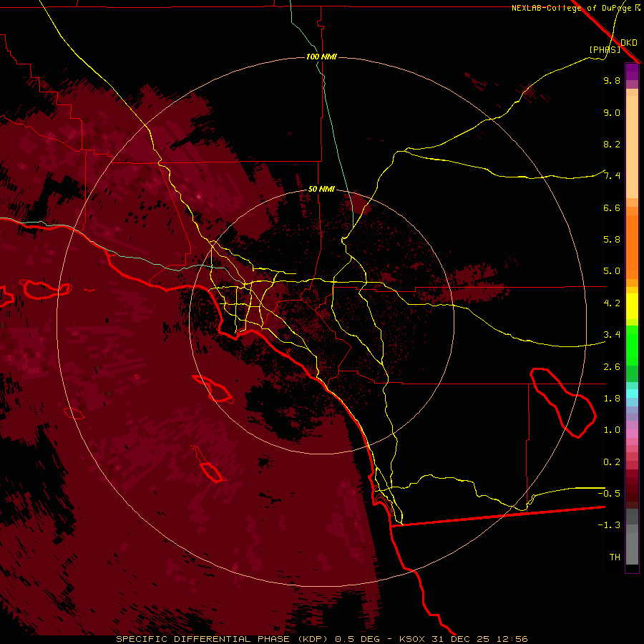The height and width of the screenshot is (644, 644).
Task: Pick the bright green segment of the color bar
Action: pos(632,345)
